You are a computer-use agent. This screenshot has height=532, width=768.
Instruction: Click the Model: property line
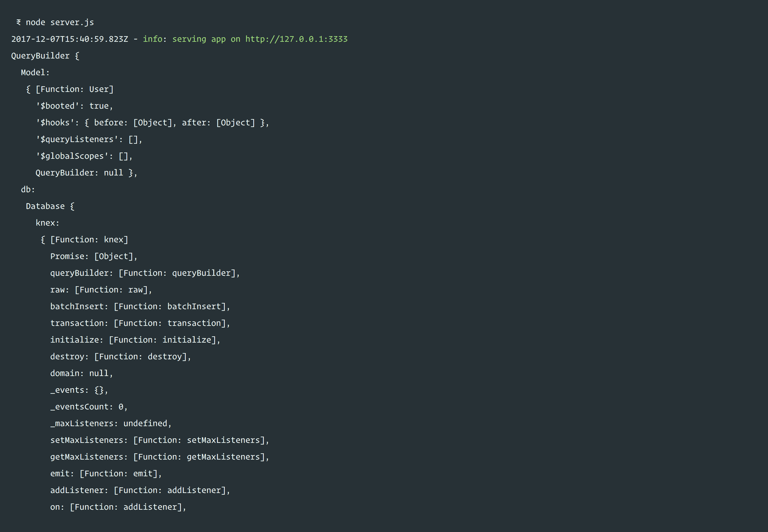[34, 72]
